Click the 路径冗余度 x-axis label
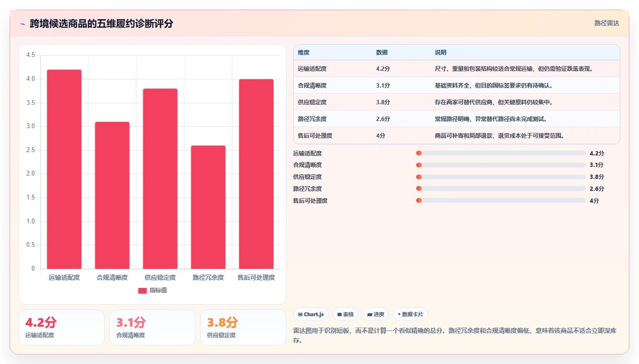 [x=208, y=277]
